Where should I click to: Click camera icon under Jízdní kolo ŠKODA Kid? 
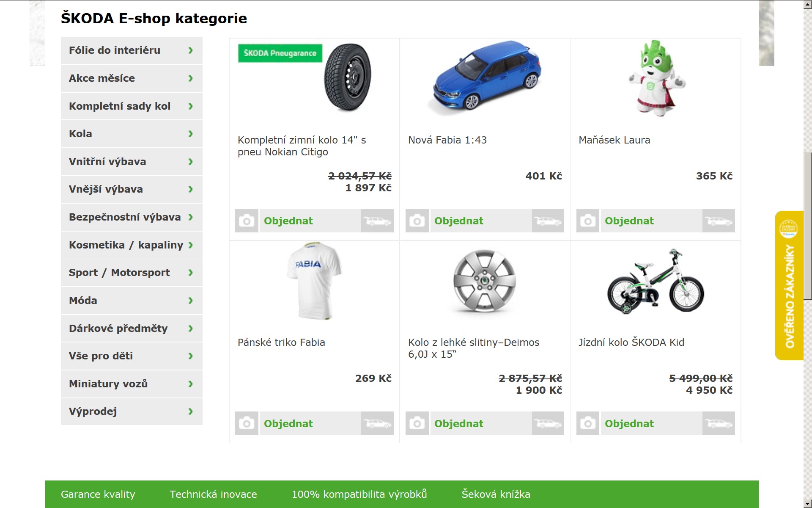point(588,423)
